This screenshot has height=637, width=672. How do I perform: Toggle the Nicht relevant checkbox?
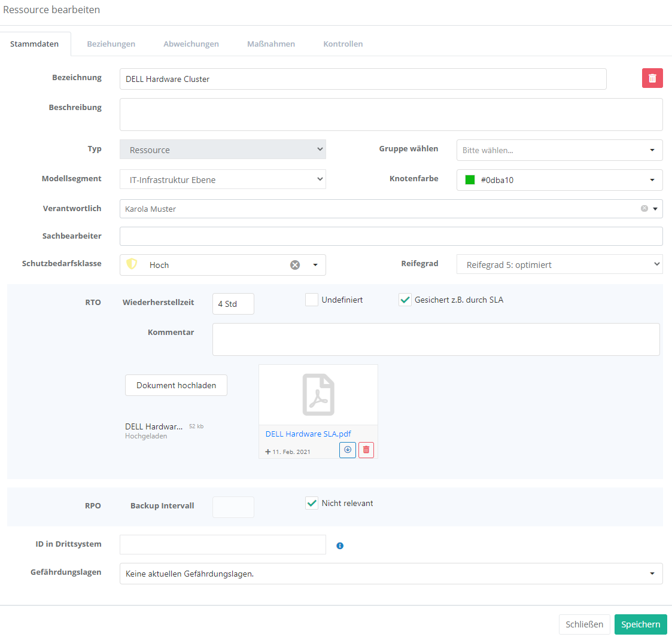click(312, 503)
